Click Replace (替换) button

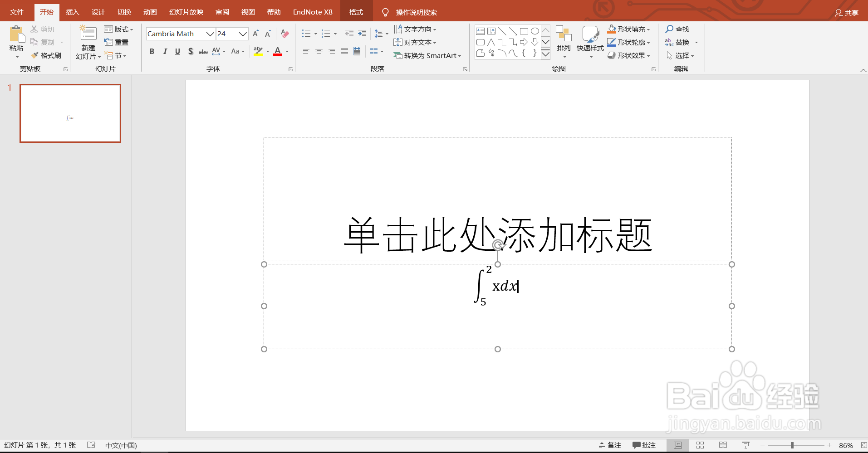pyautogui.click(x=677, y=42)
